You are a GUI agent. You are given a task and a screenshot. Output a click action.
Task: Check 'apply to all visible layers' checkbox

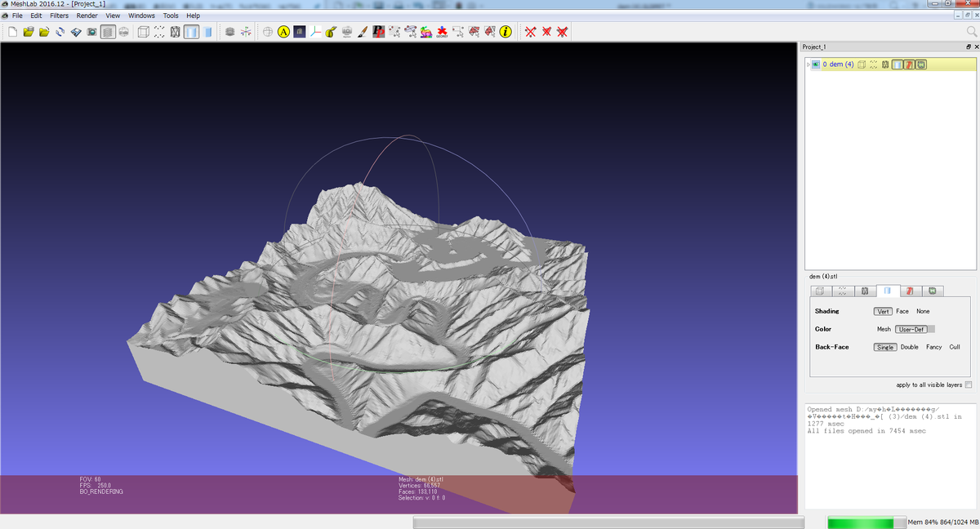tap(969, 385)
